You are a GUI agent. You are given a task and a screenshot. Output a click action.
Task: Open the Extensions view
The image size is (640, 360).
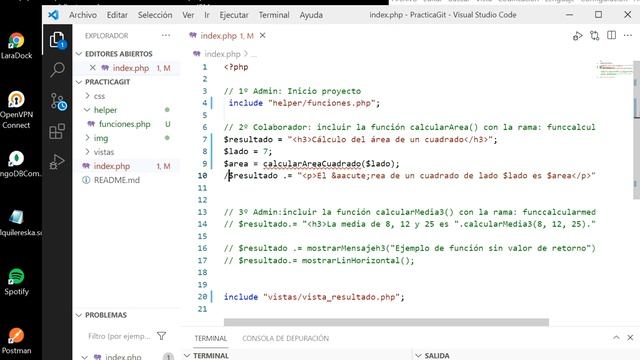pos(57,131)
